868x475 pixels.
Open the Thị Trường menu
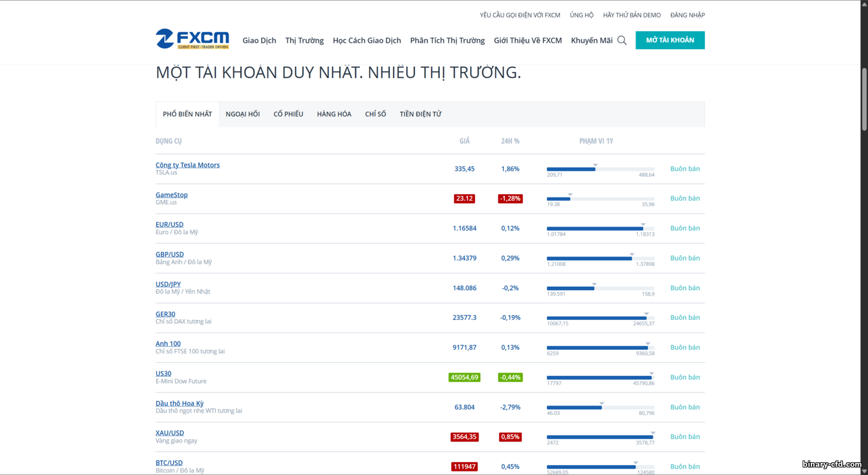coord(304,41)
